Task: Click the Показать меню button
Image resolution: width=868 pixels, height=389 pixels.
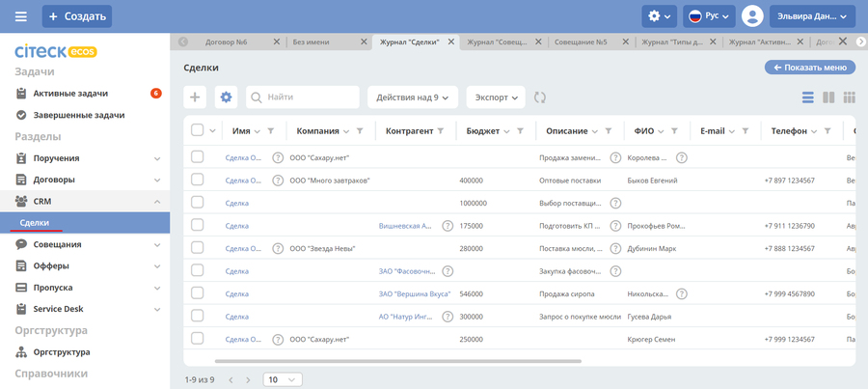Action: [x=810, y=68]
